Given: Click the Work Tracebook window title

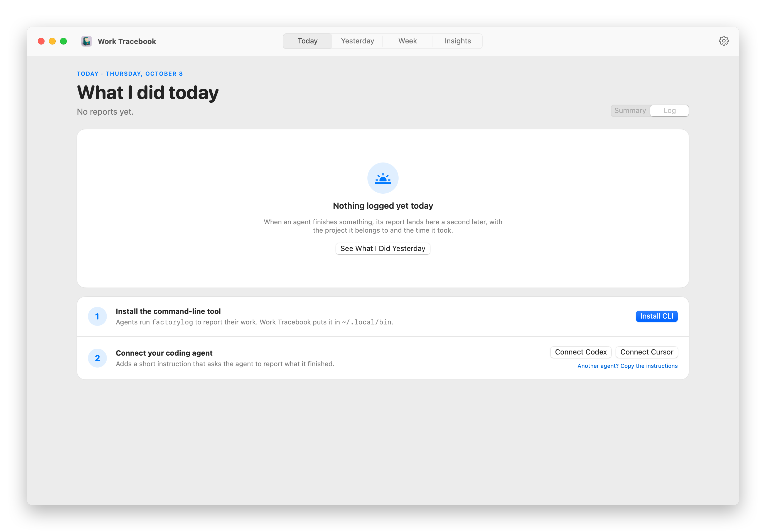Looking at the screenshot, I should [127, 41].
